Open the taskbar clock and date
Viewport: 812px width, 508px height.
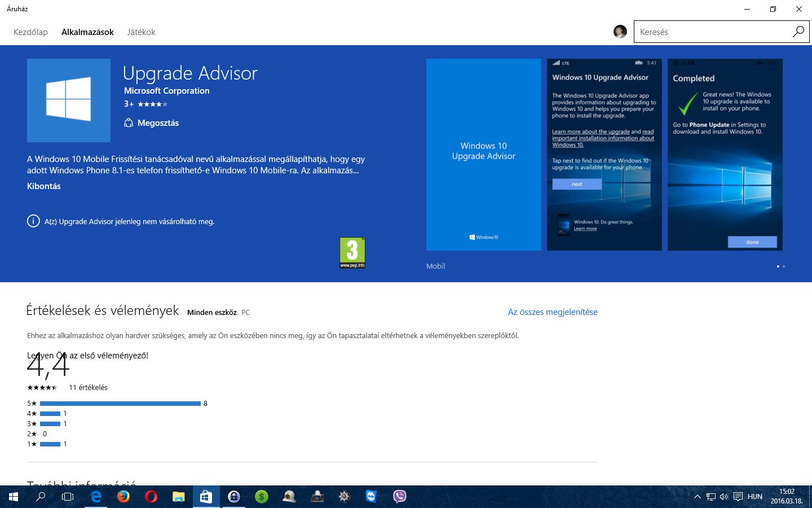[787, 497]
